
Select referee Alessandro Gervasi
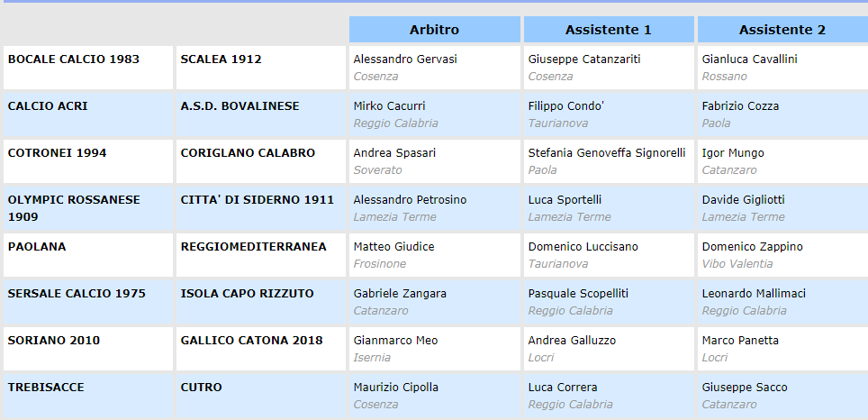(405, 59)
